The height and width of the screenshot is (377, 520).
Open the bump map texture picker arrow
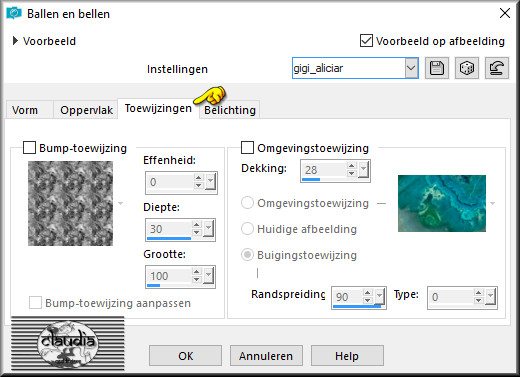121,203
